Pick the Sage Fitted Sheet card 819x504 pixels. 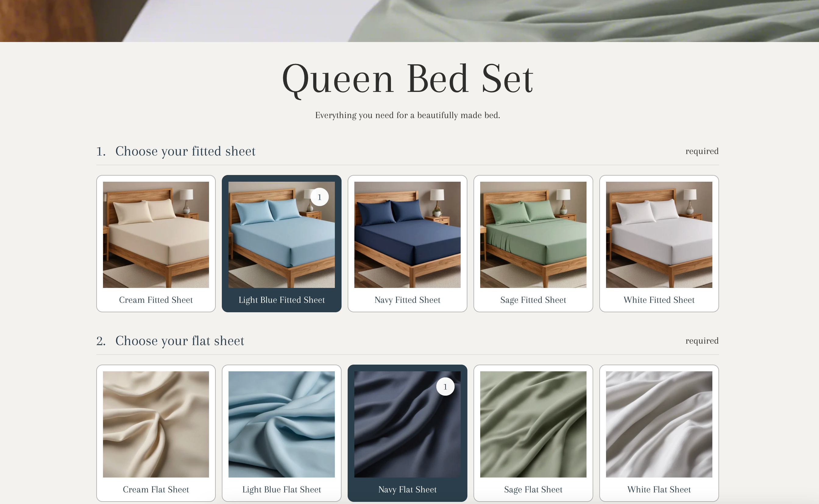(x=533, y=243)
